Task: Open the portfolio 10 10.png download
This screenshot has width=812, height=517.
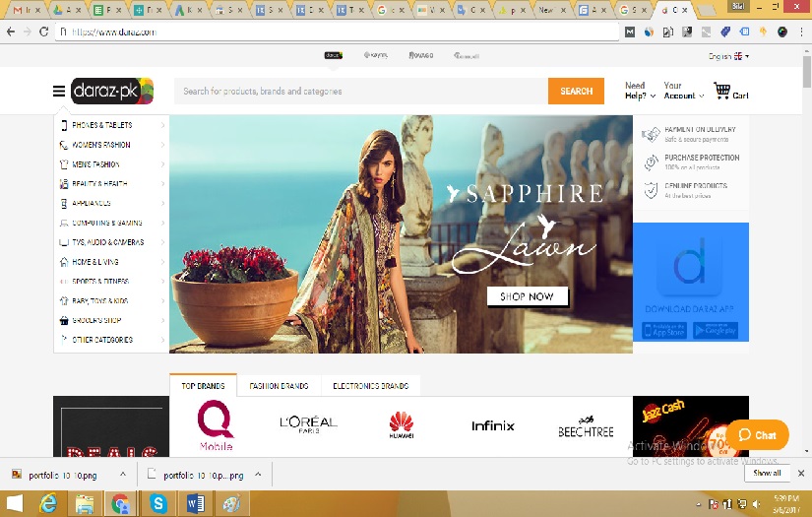Action: 63,475
